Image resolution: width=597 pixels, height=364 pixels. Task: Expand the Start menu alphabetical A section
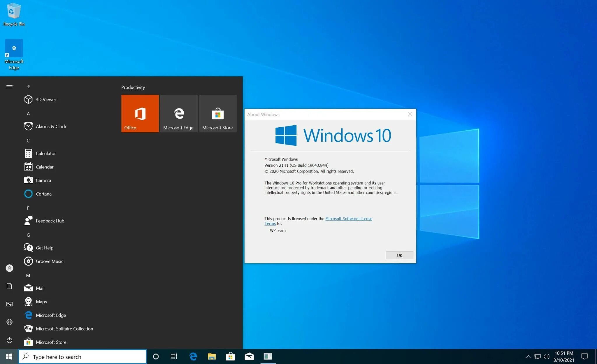pyautogui.click(x=28, y=113)
